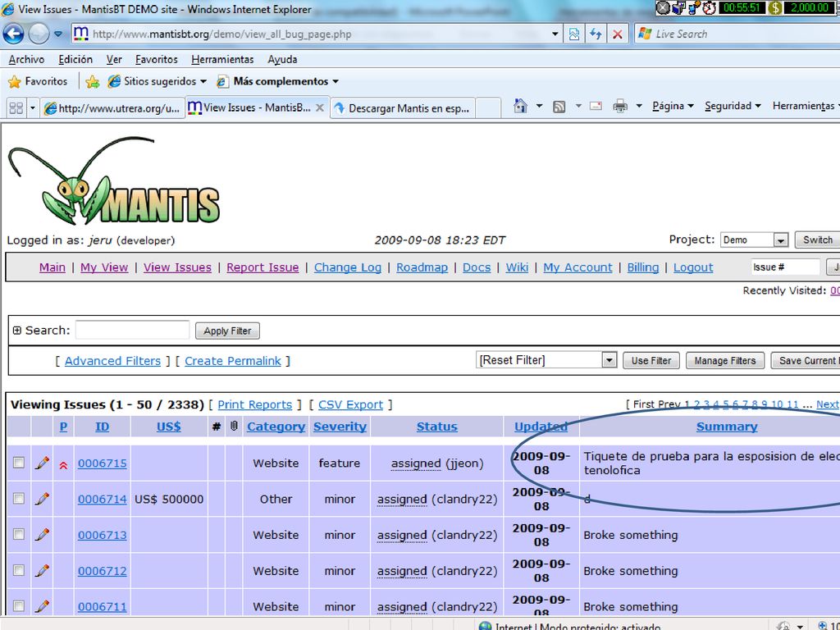Viewport: 840px width, 630px height.
Task: Check the box for issue 0006715
Action: 19,463
